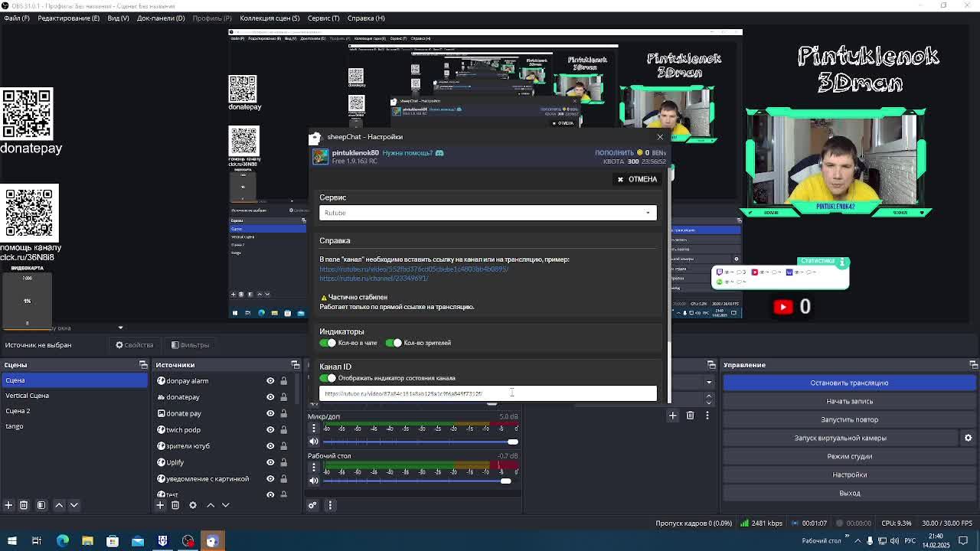Hide the Uplify source
The height and width of the screenshot is (551, 980).
[x=270, y=462]
